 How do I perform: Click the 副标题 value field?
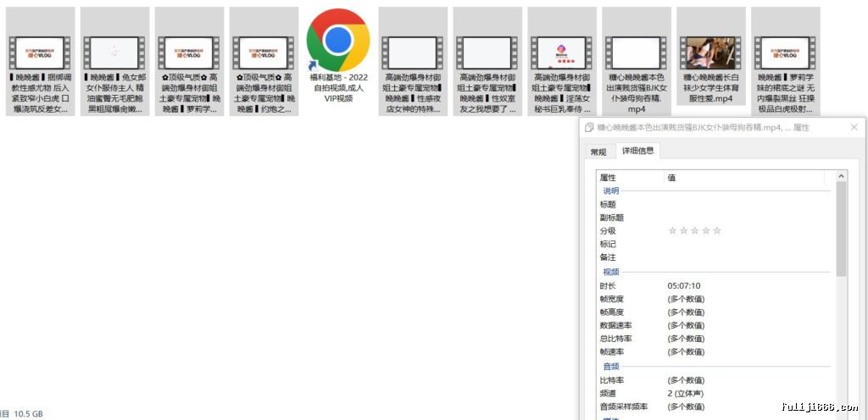coord(748,218)
